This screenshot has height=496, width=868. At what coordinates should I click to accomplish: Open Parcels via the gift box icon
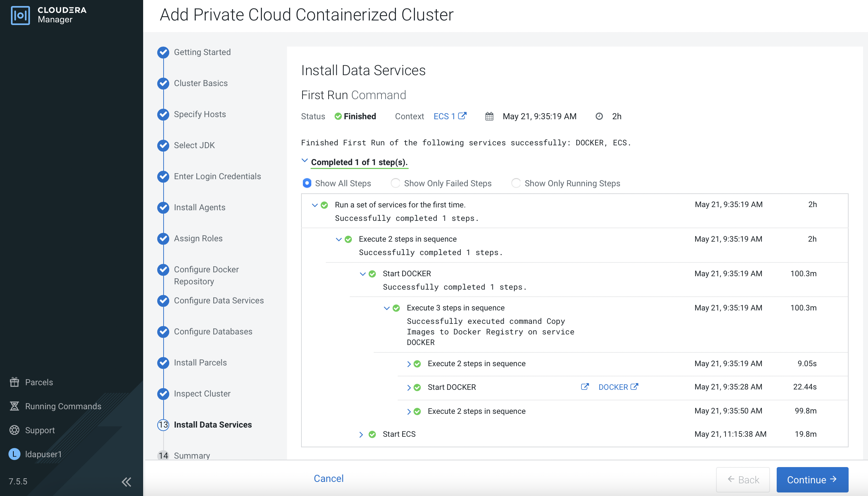(14, 382)
